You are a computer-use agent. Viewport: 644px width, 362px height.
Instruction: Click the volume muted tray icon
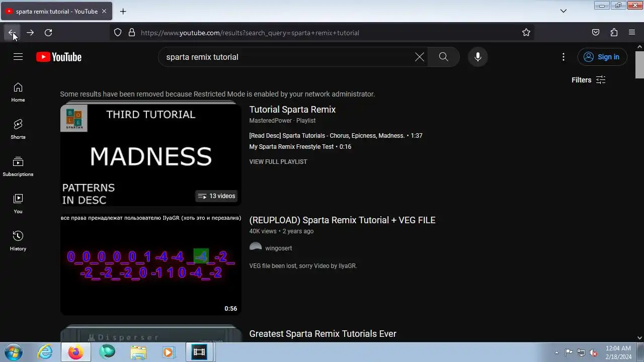[594, 352]
